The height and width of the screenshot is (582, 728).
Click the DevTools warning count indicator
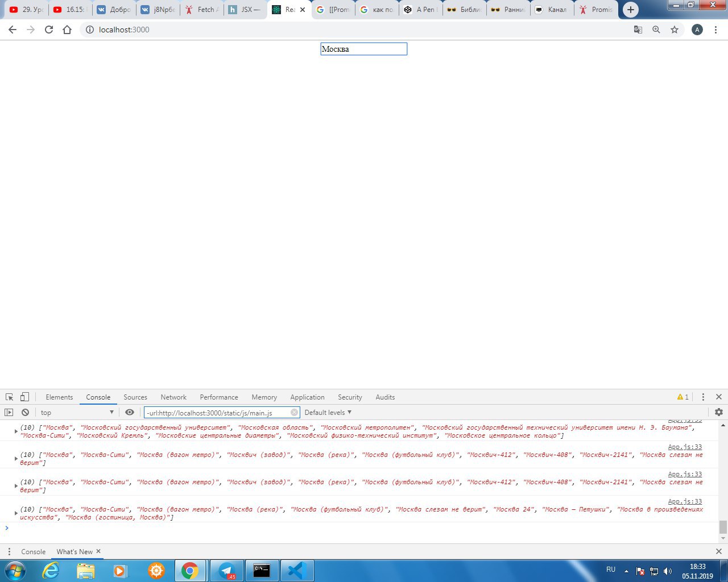pos(683,397)
